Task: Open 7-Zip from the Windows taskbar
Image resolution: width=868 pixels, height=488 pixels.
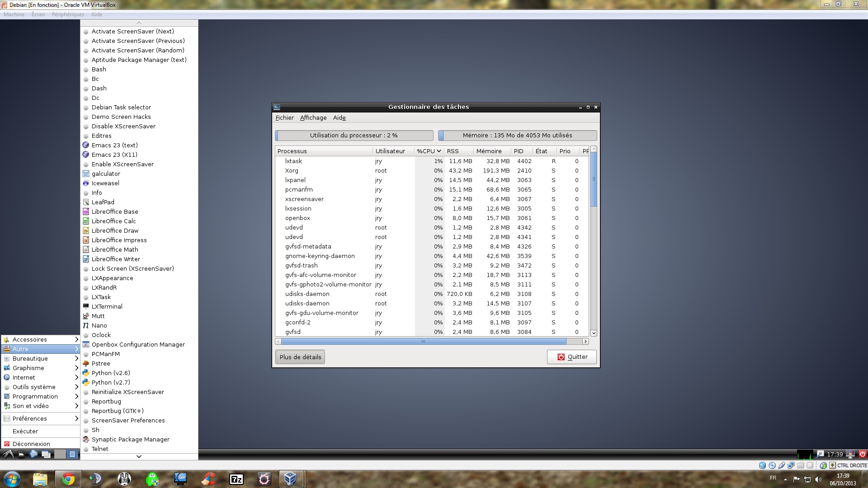Action: (x=236, y=479)
